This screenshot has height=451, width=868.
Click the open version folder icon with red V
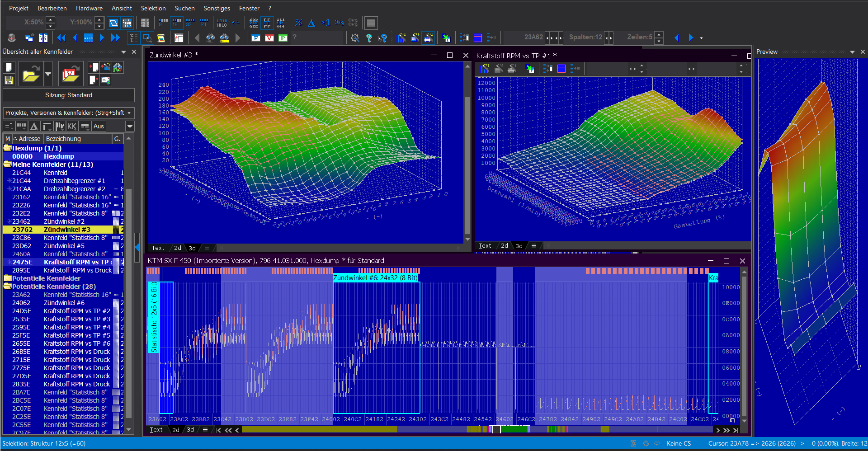[70, 73]
